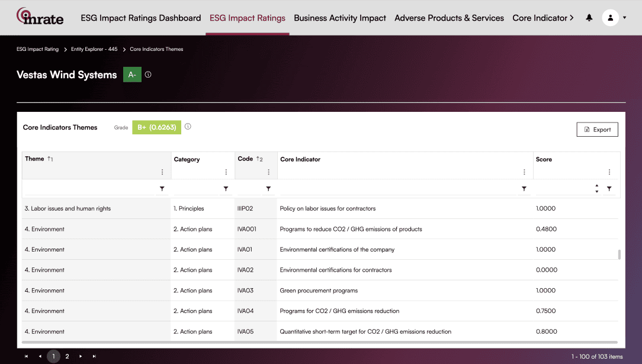Increase the Score filter value
Viewport: 642px width, 364px height.
[597, 186]
